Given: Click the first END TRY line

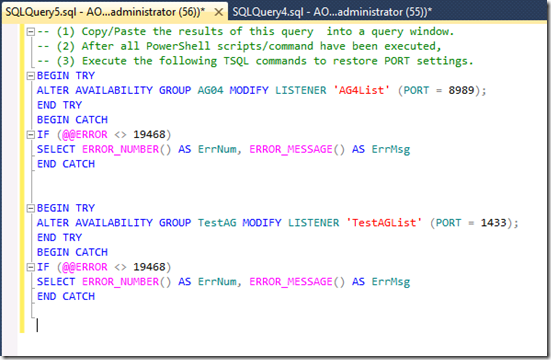Looking at the screenshot, I should click(59, 105).
